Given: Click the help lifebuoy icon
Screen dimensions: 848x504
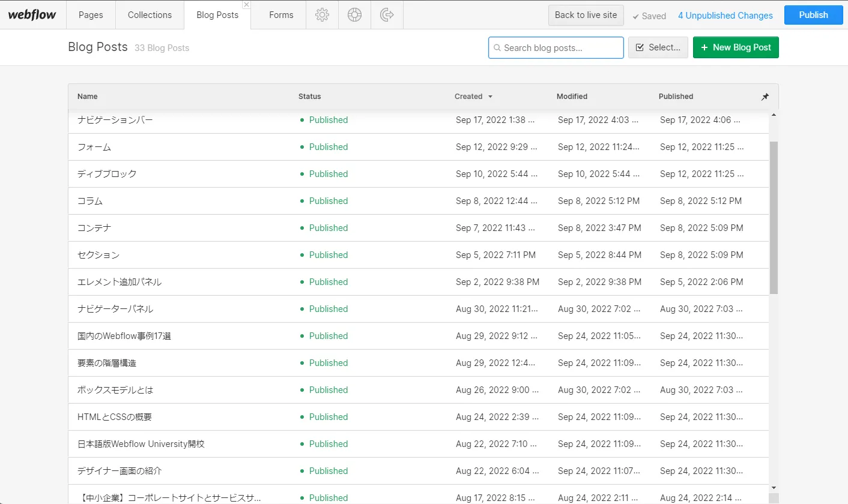Looking at the screenshot, I should tap(354, 15).
